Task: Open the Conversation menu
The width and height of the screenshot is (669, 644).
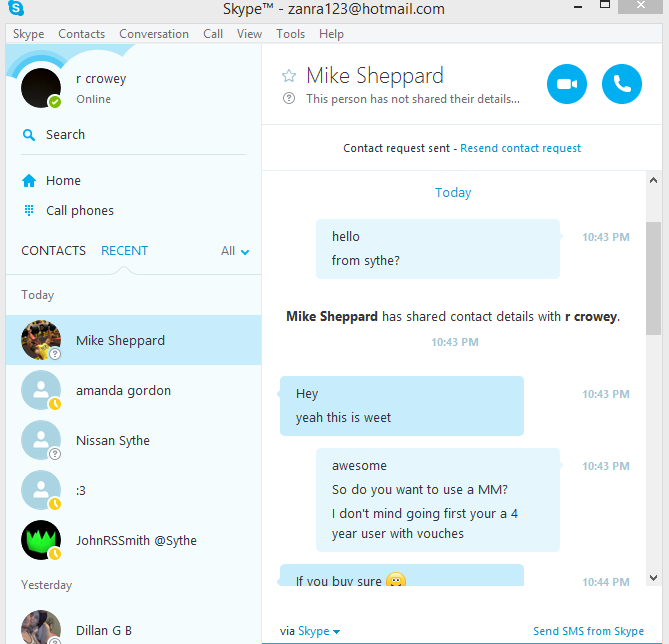Action: click(x=154, y=34)
